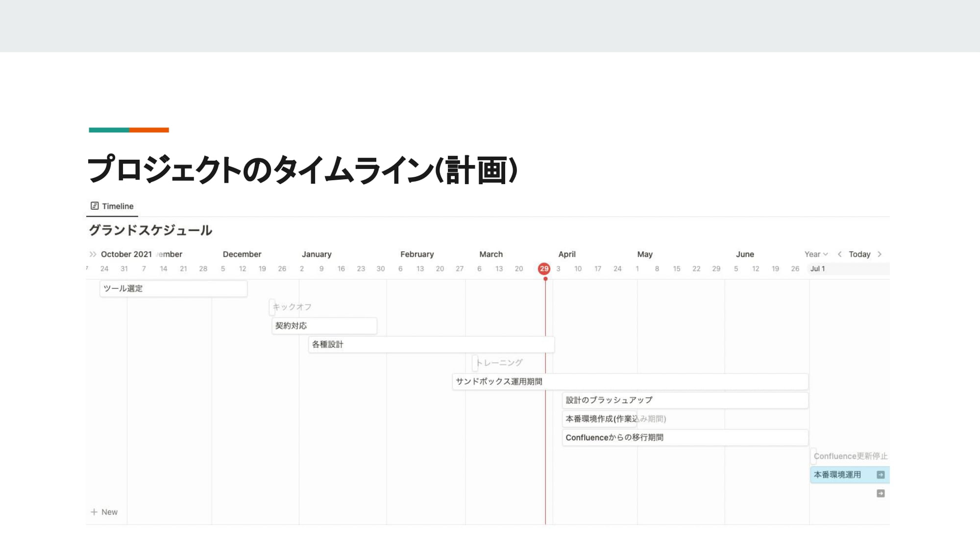Click the arrow icon below 本番環境運用 bar
This screenshot has width=980, height=551.
point(881,493)
